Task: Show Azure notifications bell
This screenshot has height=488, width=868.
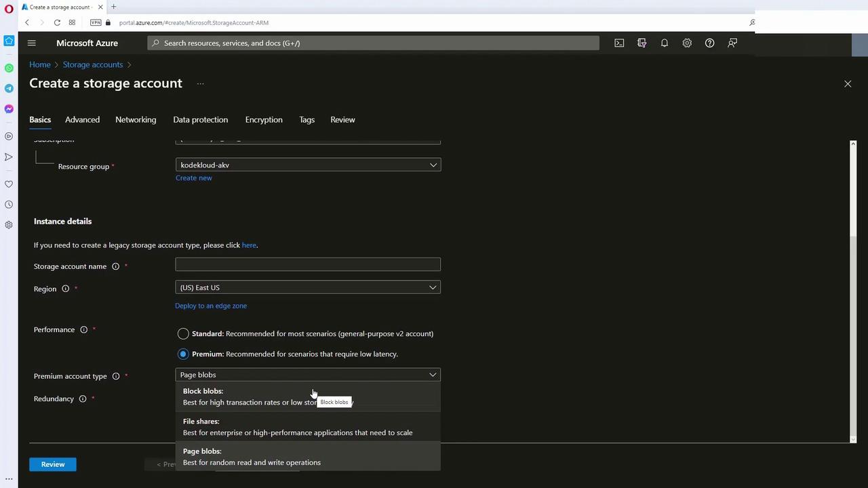Action: [665, 43]
